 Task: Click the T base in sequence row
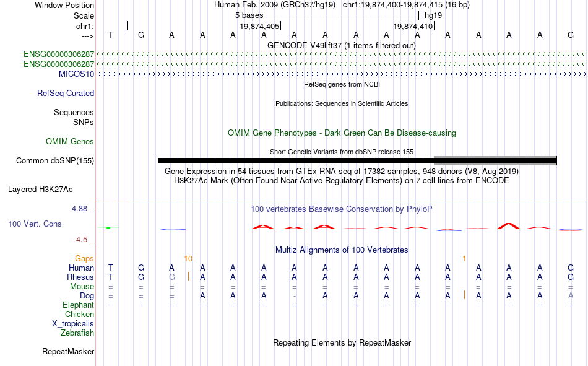[111, 35]
